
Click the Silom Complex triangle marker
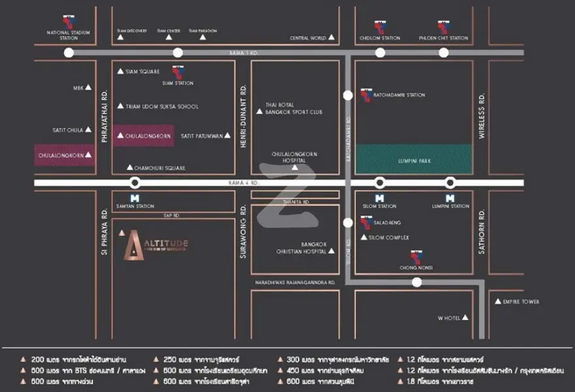point(364,237)
